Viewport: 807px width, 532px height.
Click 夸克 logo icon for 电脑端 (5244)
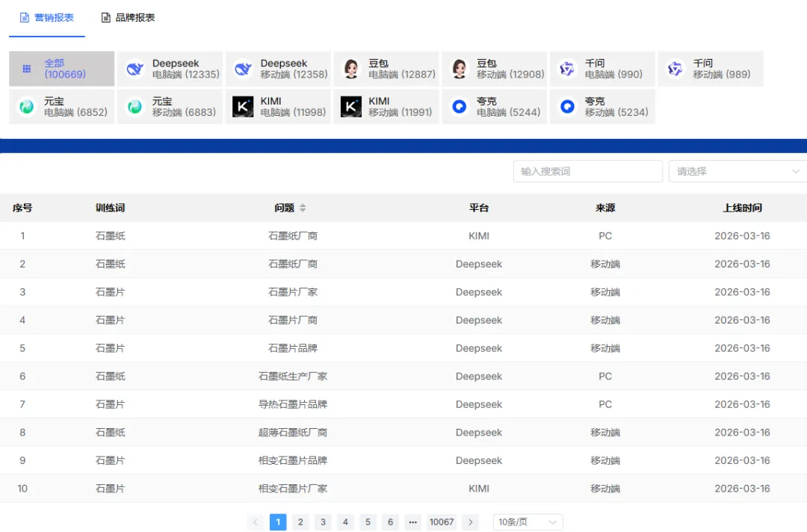click(459, 107)
